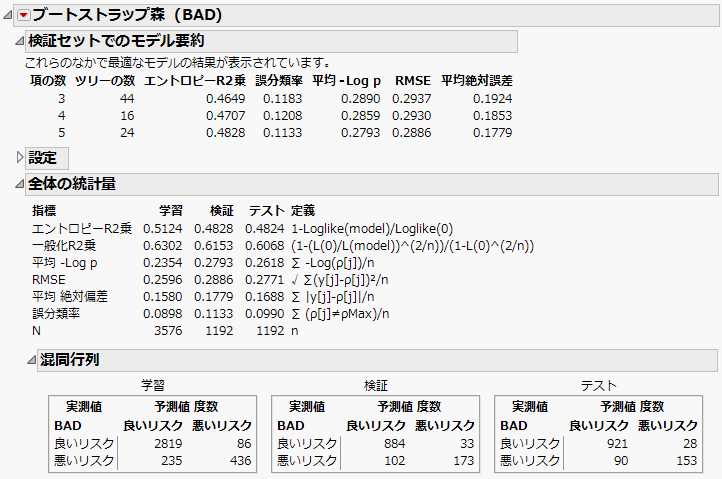Select the 指標 column header
The width and height of the screenshot is (722, 479).
44,211
